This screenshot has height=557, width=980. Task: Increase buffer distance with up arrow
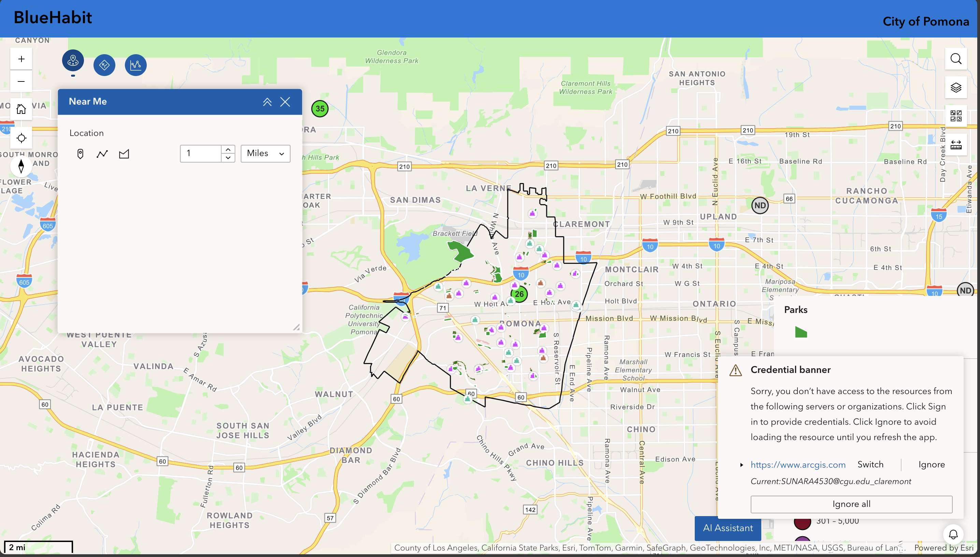coord(228,150)
